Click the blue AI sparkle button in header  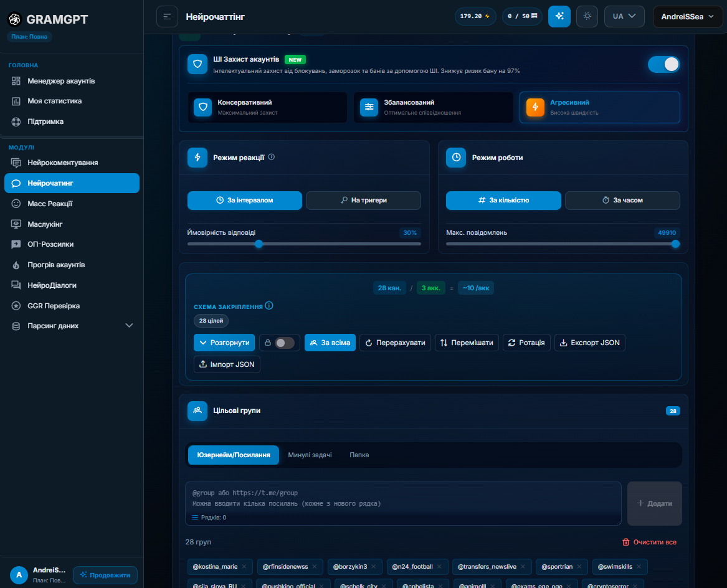559,17
